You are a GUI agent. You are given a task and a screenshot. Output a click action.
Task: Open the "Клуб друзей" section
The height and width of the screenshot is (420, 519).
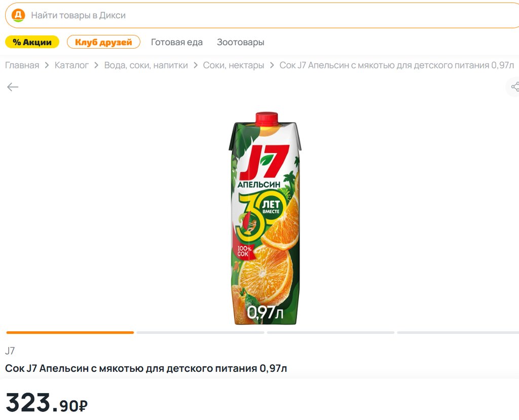click(x=103, y=42)
